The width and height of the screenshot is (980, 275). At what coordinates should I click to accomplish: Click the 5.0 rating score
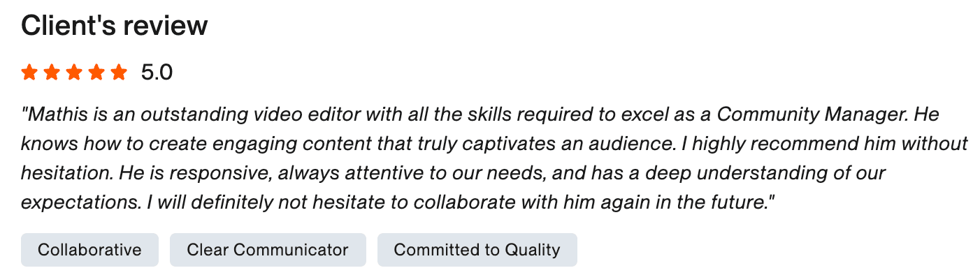pyautogui.click(x=157, y=72)
